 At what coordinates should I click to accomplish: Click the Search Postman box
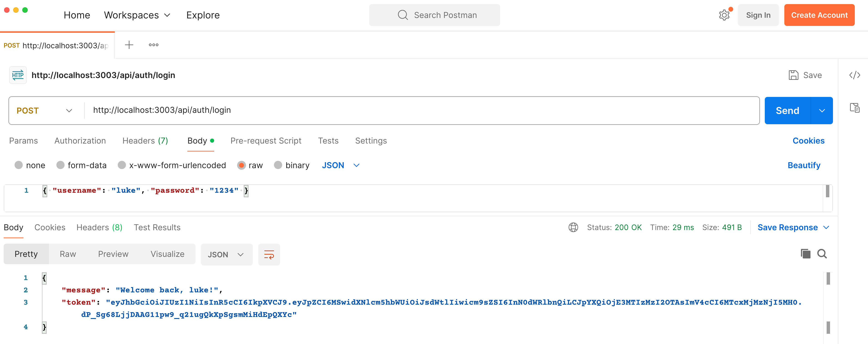434,15
